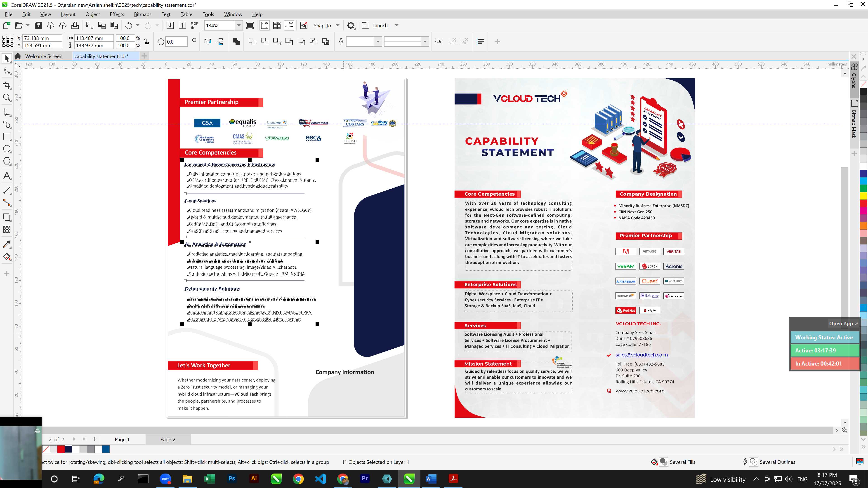Expand the color palette flyout arrows
The height and width of the screenshot is (488, 868).
pyautogui.click(x=863, y=447)
